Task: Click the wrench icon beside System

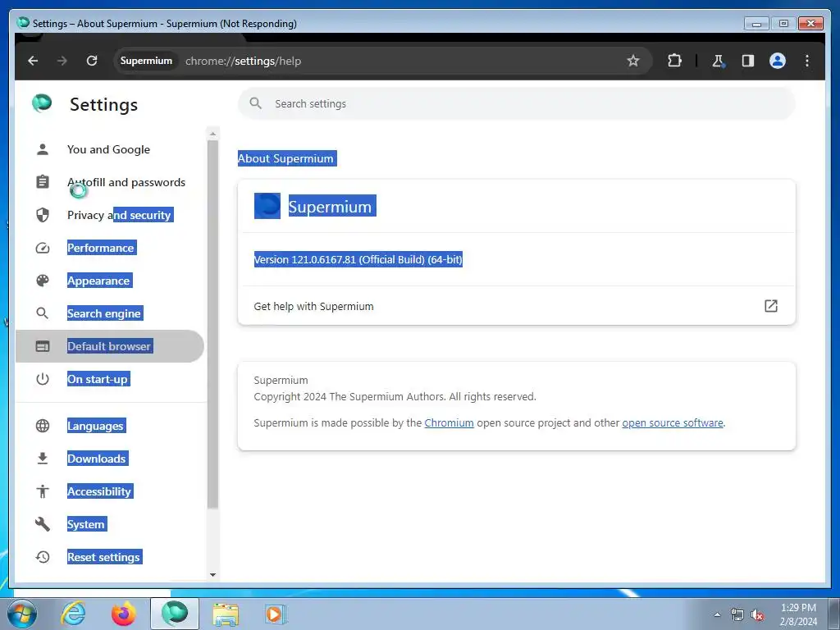Action: click(x=43, y=524)
